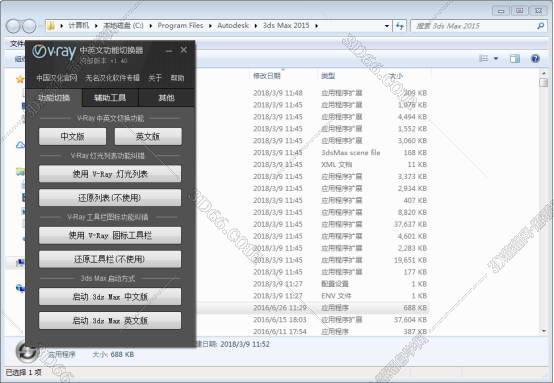The width and height of the screenshot is (554, 383).
Task: Click Program Files breadcrumb
Action: point(180,25)
